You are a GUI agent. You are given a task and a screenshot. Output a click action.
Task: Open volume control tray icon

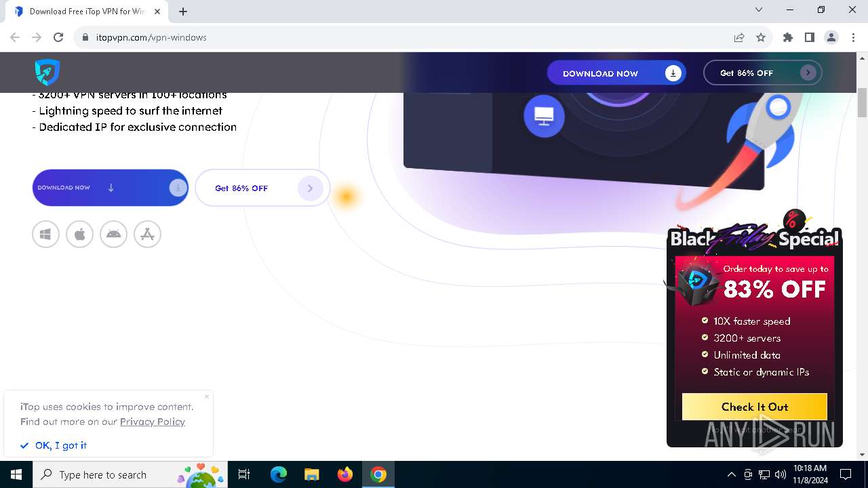click(x=781, y=474)
